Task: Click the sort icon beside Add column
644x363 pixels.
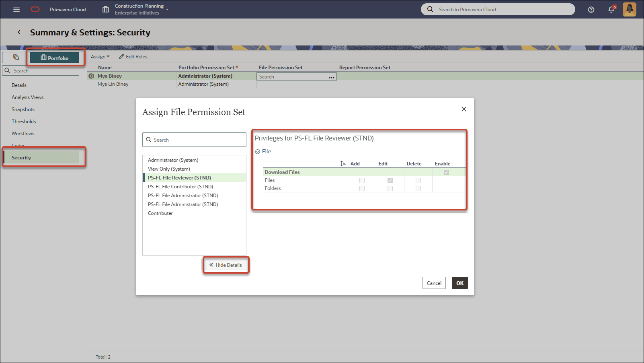Action: click(x=343, y=163)
